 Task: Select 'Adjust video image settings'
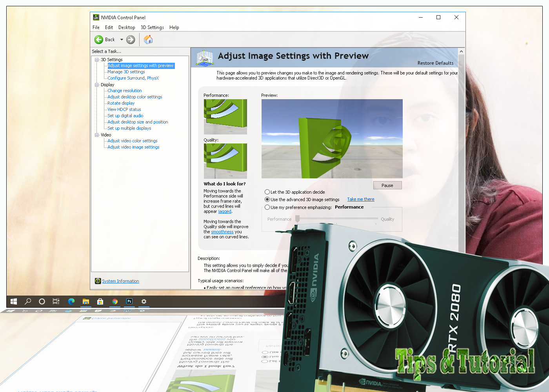click(133, 147)
